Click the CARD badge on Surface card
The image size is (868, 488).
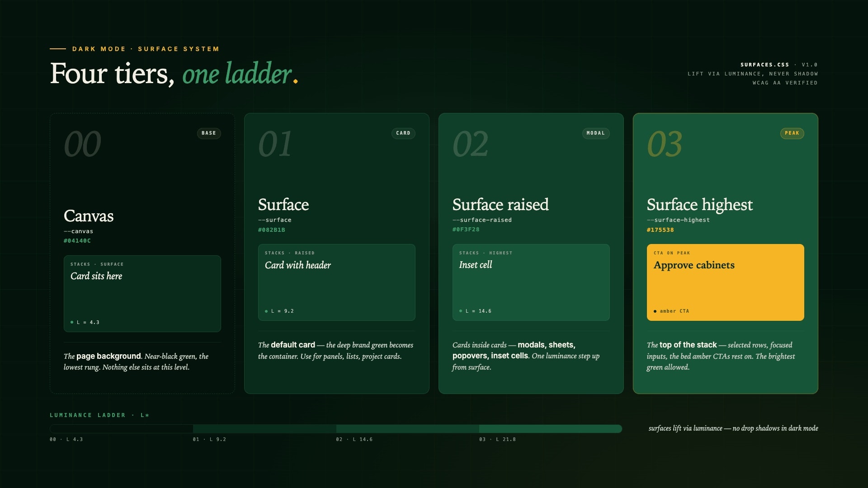pos(403,133)
